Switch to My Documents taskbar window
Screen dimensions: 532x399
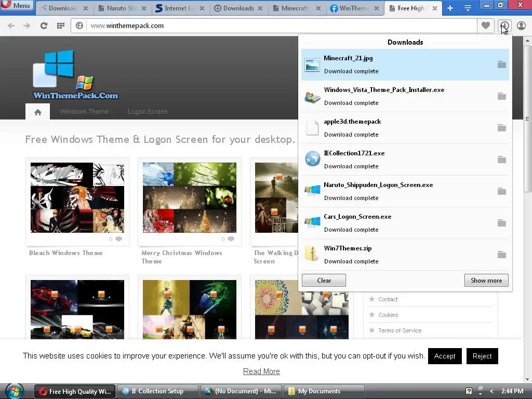(x=324, y=391)
